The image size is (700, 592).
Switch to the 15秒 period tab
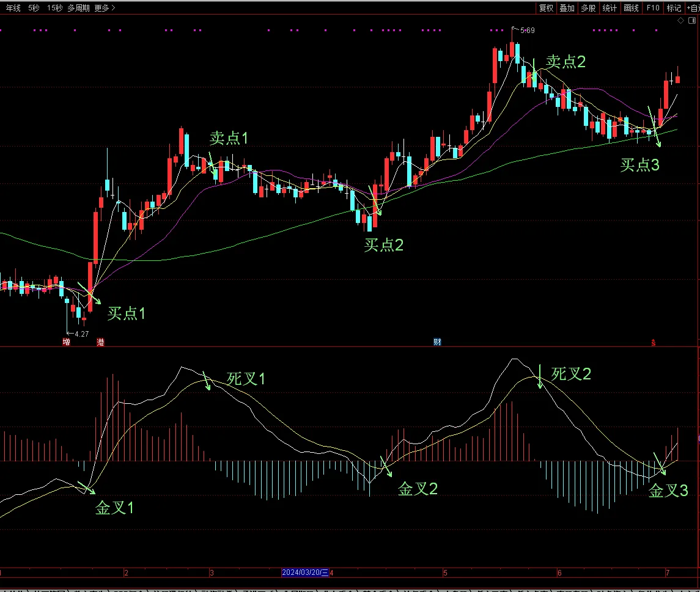(x=55, y=8)
